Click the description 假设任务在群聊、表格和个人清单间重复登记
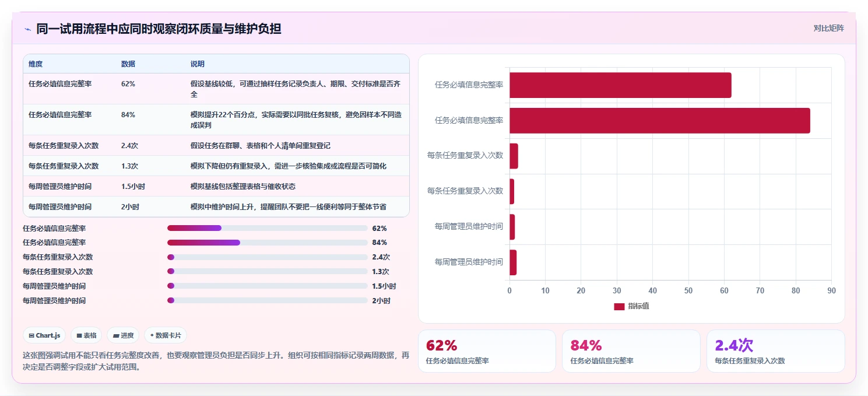 (261, 145)
